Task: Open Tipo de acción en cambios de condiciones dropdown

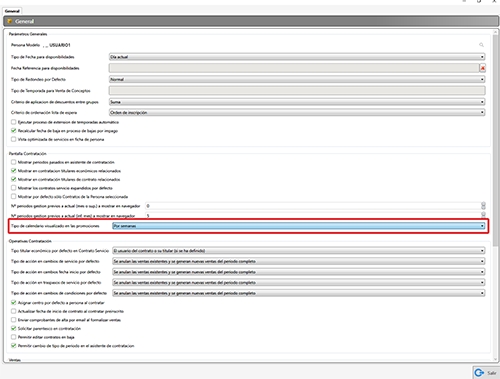Action: (299, 293)
